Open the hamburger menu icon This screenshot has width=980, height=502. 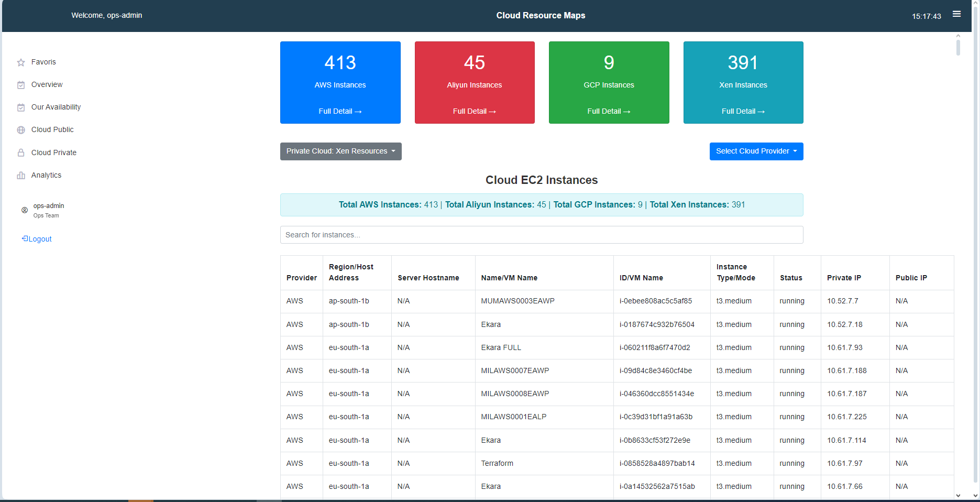tap(956, 14)
